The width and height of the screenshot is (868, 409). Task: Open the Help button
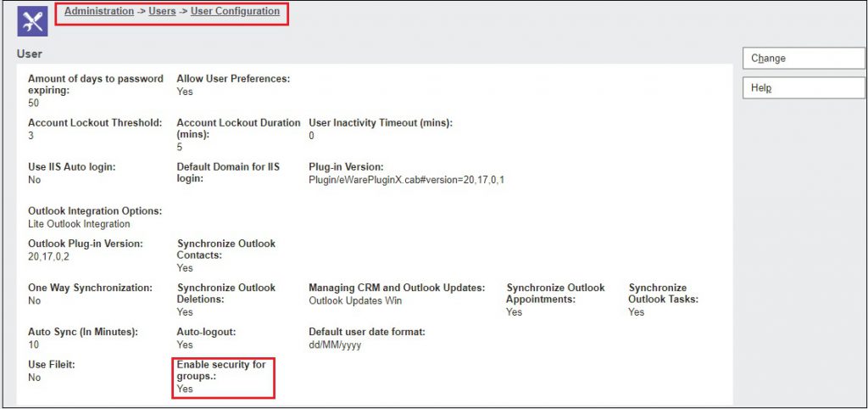tap(803, 87)
